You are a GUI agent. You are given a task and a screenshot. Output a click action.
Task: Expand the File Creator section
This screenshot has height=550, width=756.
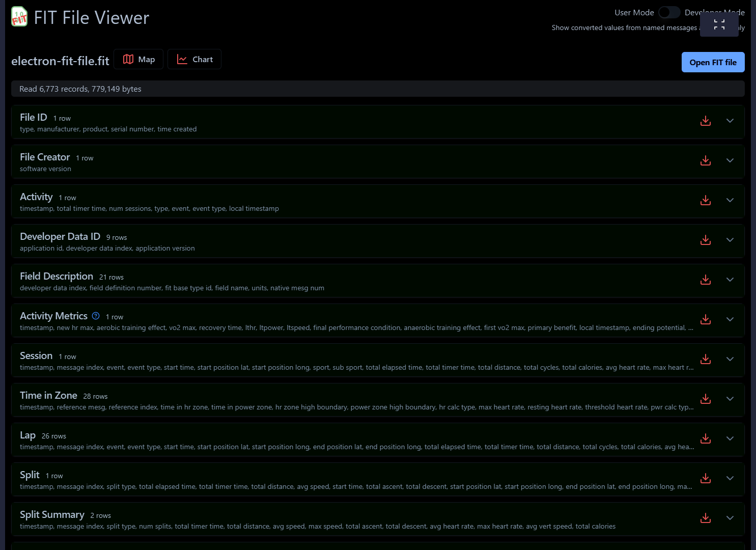[x=730, y=160]
